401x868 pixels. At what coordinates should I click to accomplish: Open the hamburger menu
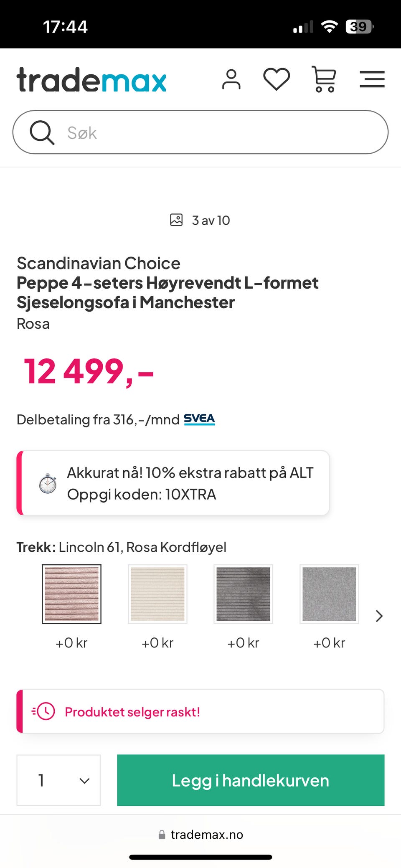pos(372,79)
